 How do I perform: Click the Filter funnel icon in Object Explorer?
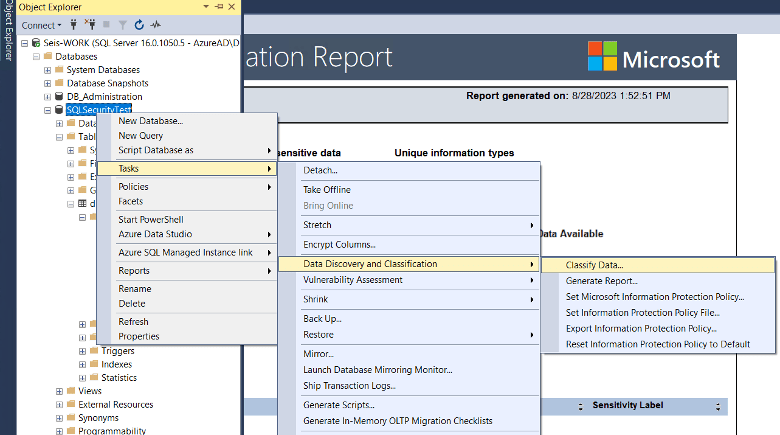123,25
